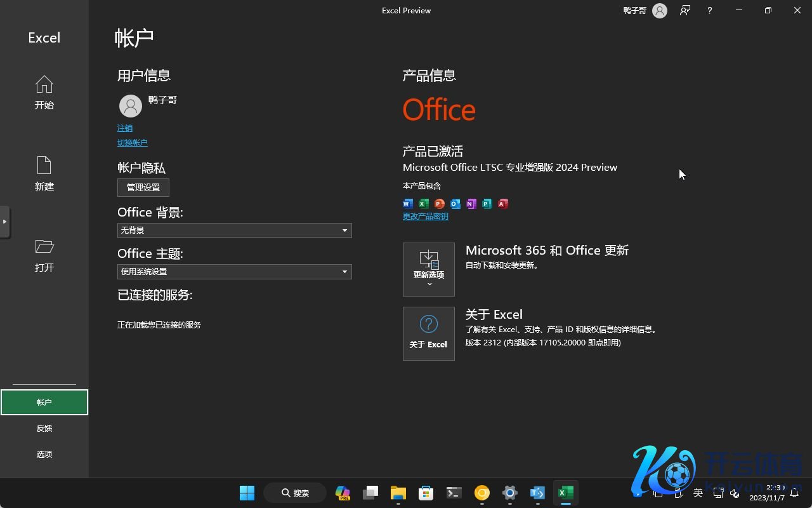Open the Windows Start menu
Image resolution: width=812 pixels, height=508 pixels.
coord(247,493)
